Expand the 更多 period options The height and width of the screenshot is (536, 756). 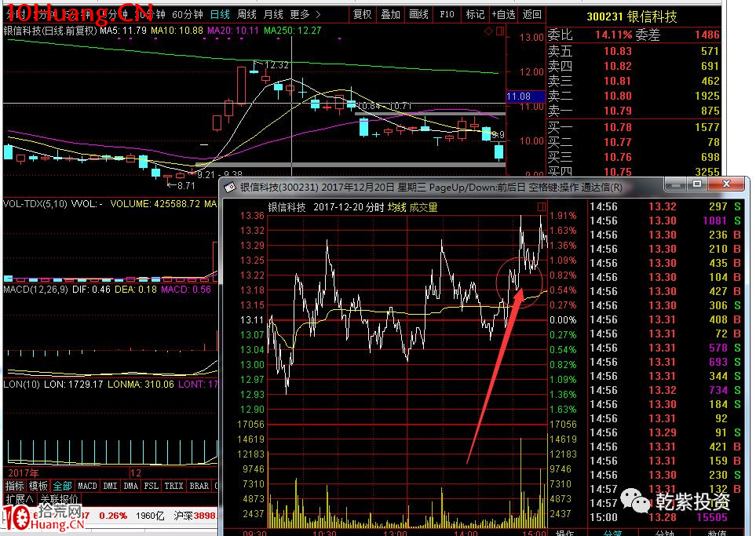point(305,14)
